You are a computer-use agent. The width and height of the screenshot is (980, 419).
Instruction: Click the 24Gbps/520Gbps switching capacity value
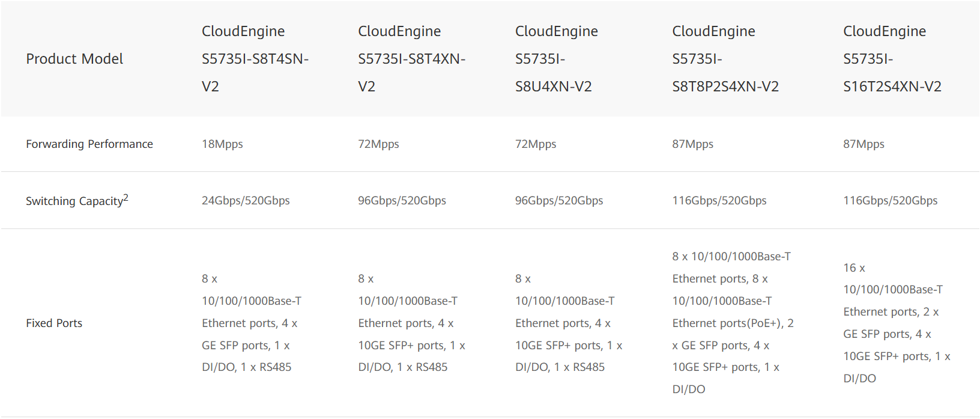(246, 201)
